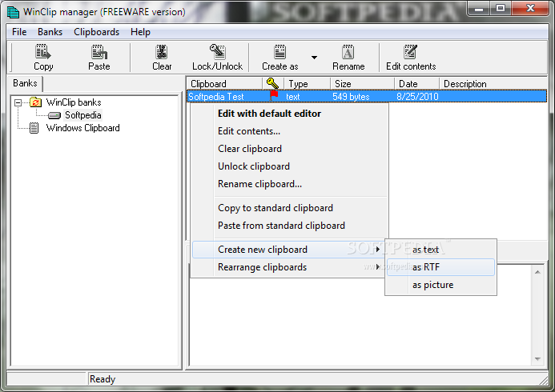Image resolution: width=555 pixels, height=392 pixels.
Task: Select WinClip banks root label
Action: pos(74,102)
